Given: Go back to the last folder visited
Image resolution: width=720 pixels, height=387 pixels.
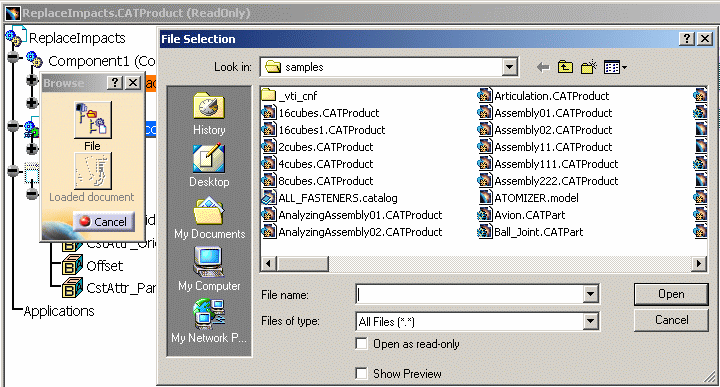Looking at the screenshot, I should tap(543, 67).
